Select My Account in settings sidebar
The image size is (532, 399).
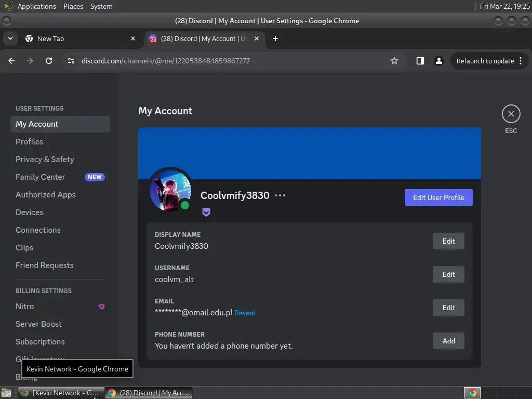tap(60, 124)
